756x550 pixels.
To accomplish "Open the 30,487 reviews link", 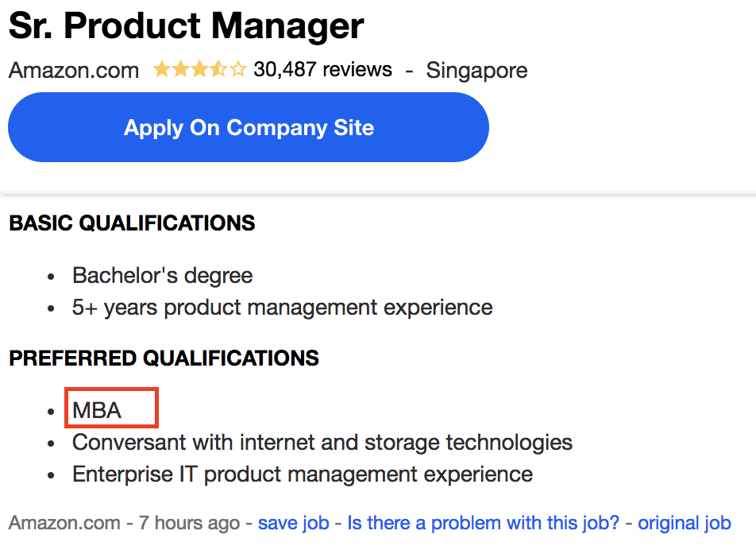I will pos(322,70).
